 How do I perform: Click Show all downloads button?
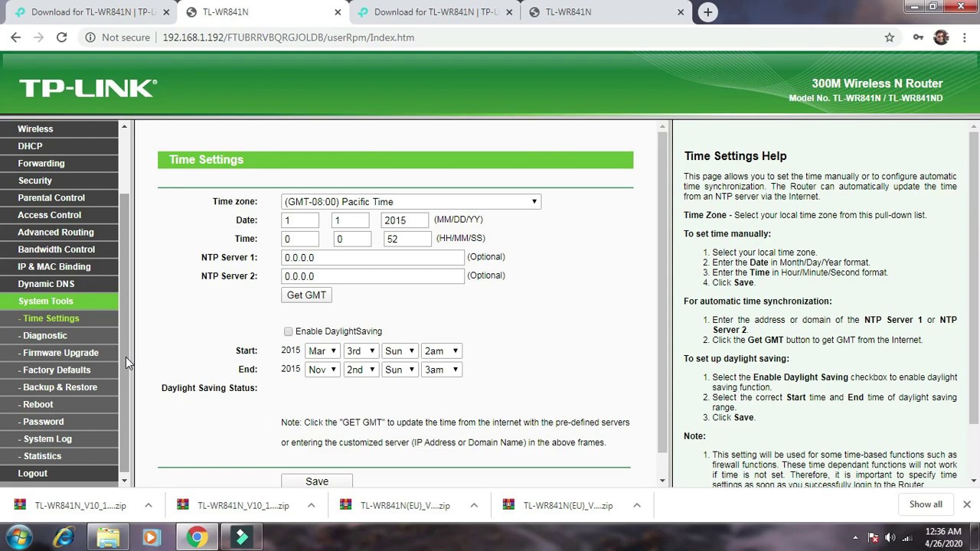[x=926, y=504]
